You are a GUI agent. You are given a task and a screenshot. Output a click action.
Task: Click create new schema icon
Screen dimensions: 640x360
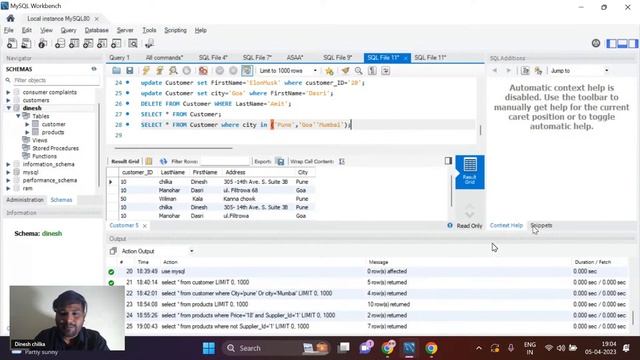click(x=60, y=43)
